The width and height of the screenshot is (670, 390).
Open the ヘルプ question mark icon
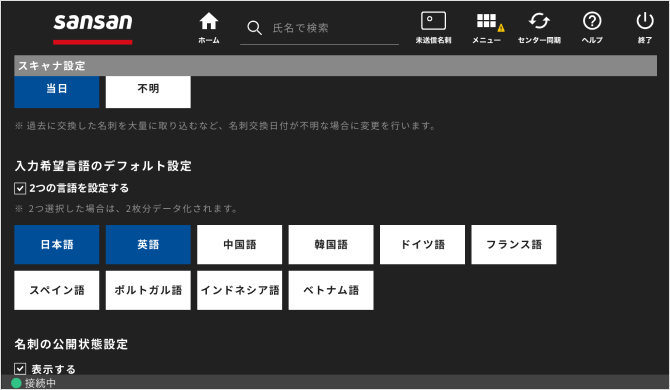pos(592,21)
